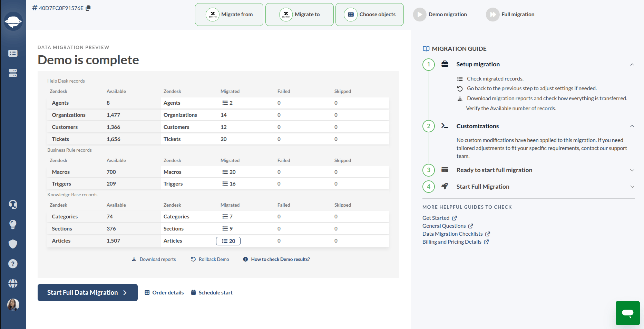View migrated Macros records list
Image resolution: width=644 pixels, height=329 pixels.
tap(229, 172)
